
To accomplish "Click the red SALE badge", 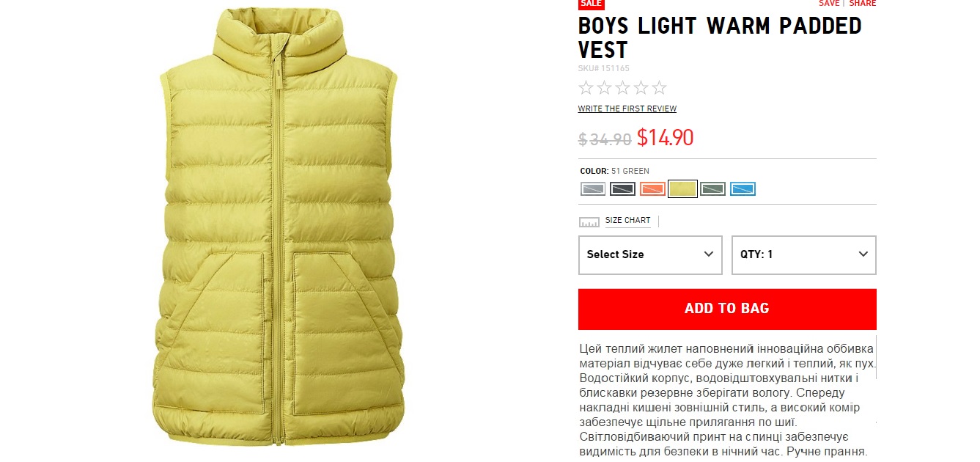I will point(591,4).
